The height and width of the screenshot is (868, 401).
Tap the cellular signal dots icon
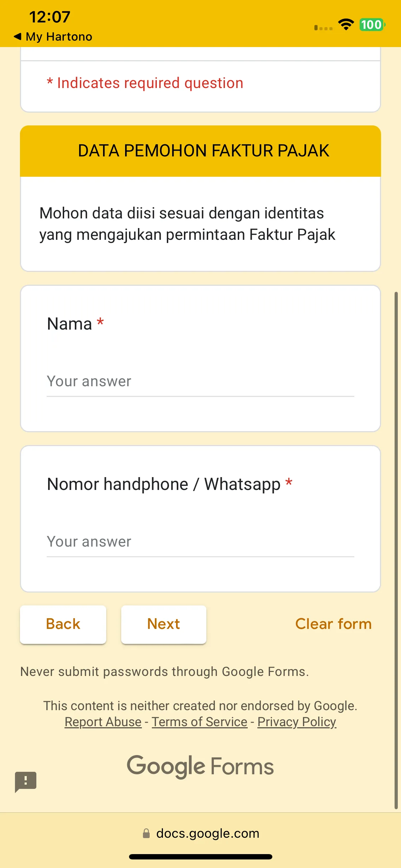tap(323, 28)
